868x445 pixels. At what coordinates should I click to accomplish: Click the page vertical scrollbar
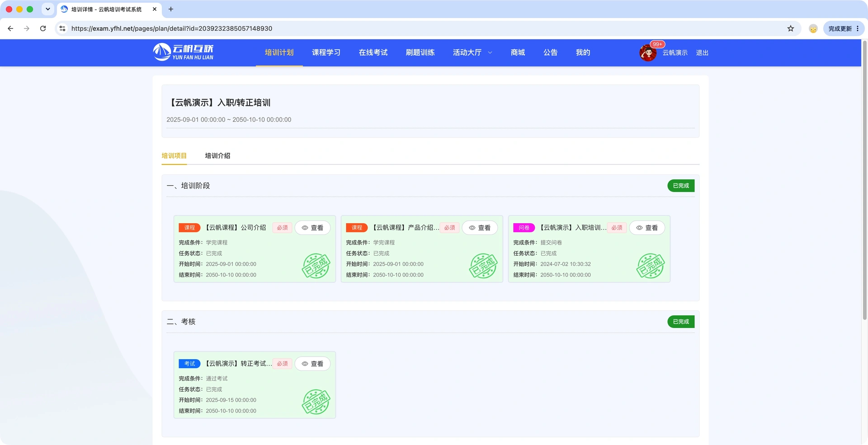(864, 181)
